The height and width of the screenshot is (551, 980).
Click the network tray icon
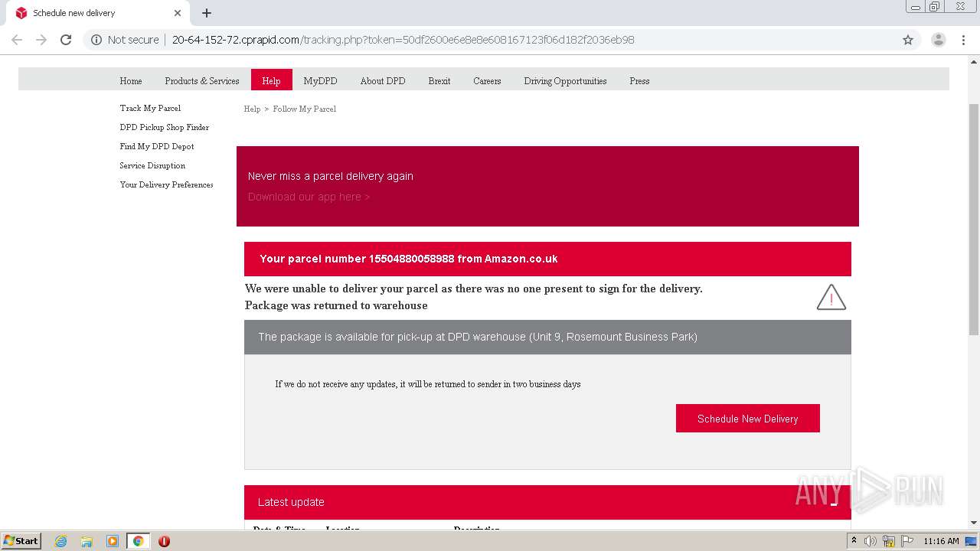tap(889, 541)
